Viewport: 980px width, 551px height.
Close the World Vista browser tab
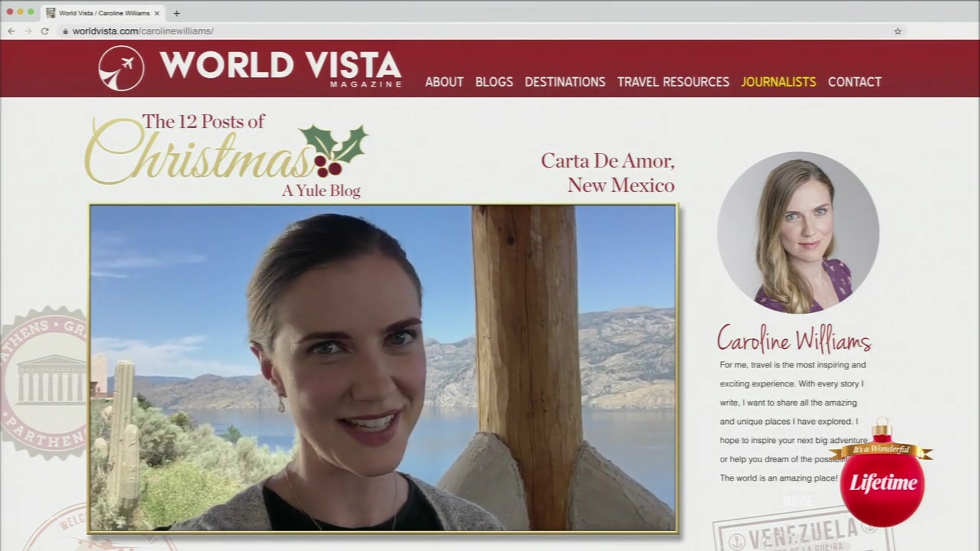coord(157,13)
